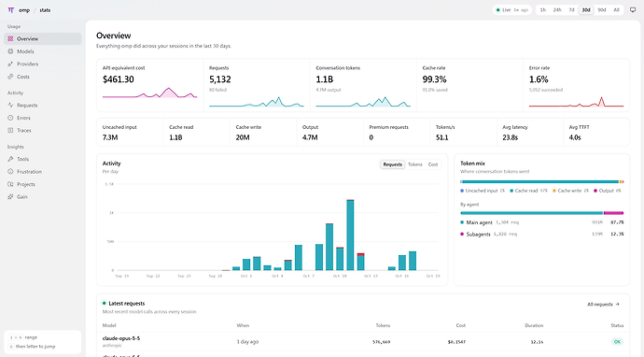Open the Tools insights page
644x357 pixels.
pos(43,159)
